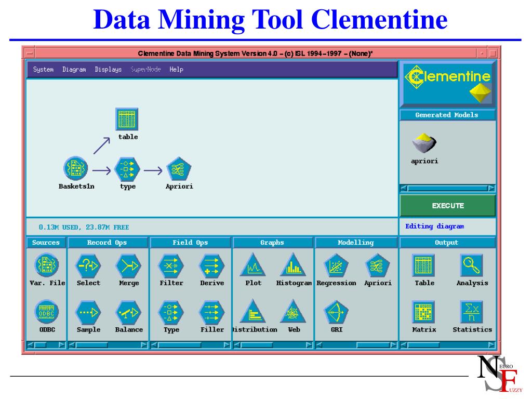Click the Output scrollbar right arrow
The height and width of the screenshot is (399, 532).
pyautogui.click(x=491, y=345)
